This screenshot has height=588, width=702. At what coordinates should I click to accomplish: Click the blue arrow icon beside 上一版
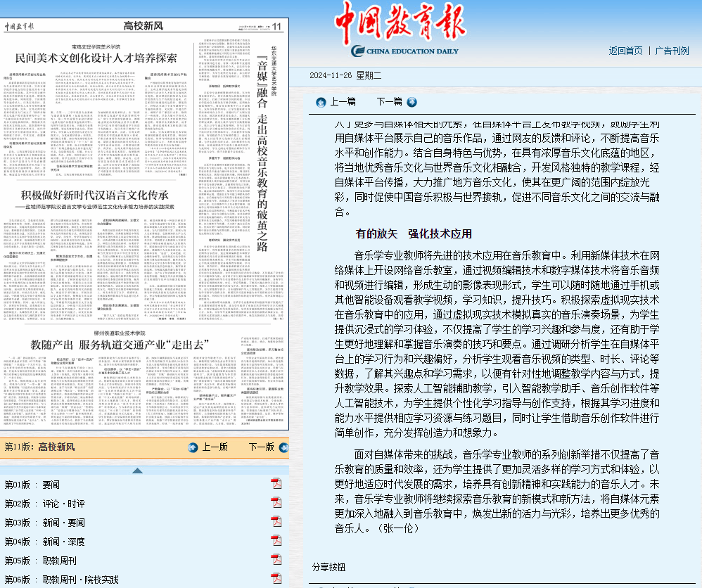pos(193,447)
